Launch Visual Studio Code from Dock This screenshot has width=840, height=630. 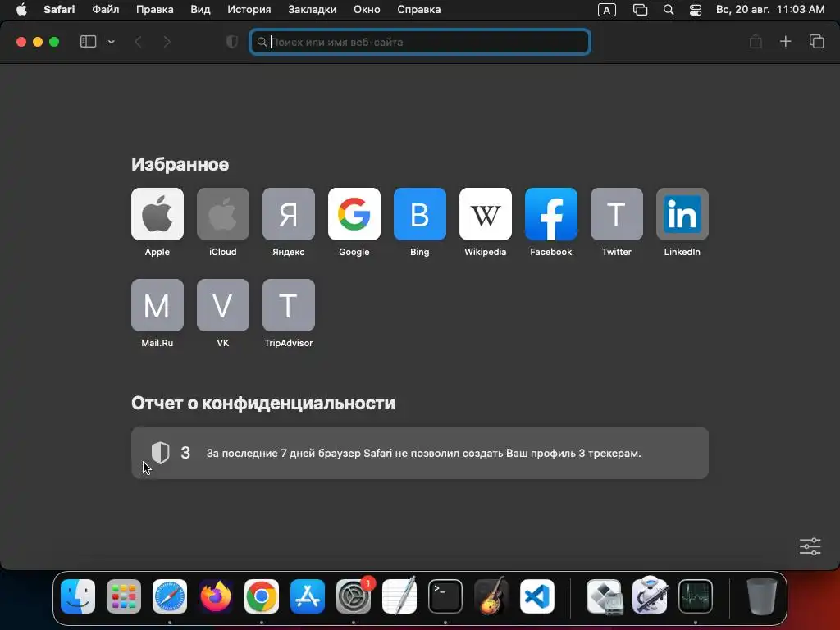point(537,596)
